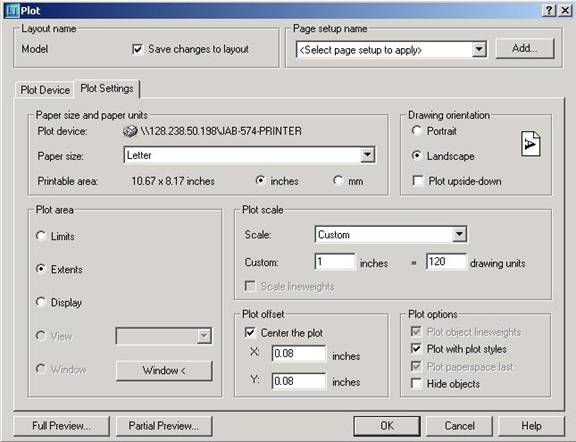This screenshot has width=576, height=442.
Task: Choose mm paper units
Action: coord(338,181)
